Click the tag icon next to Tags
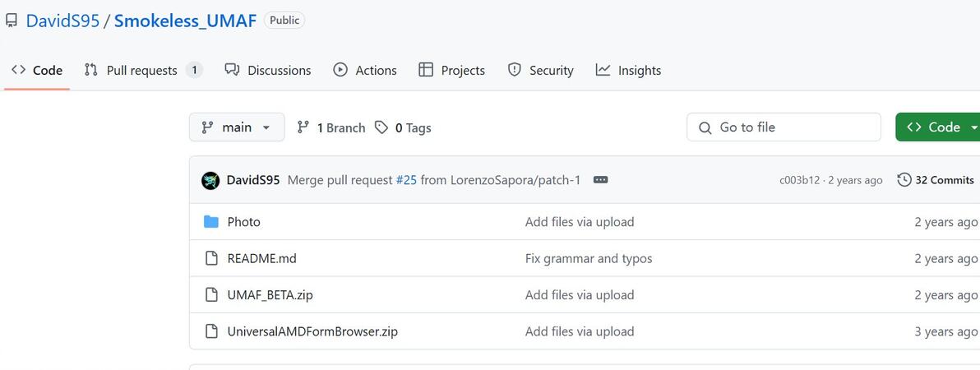Image resolution: width=980 pixels, height=370 pixels. [381, 127]
